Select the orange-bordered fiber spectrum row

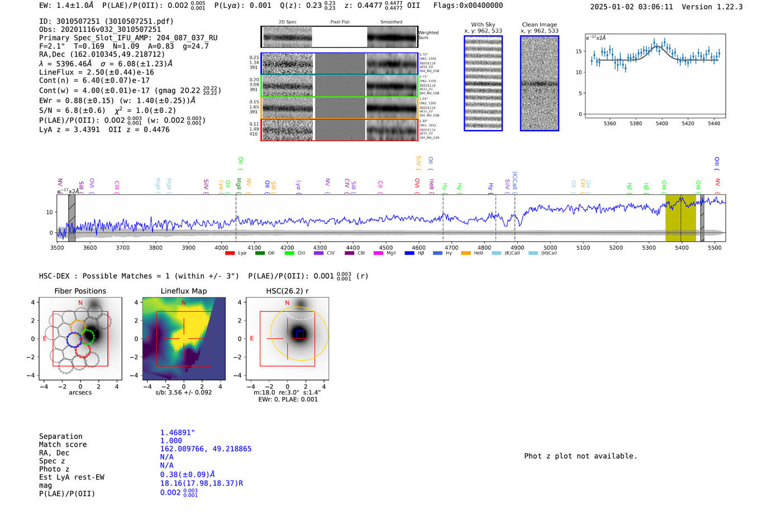pos(340,108)
